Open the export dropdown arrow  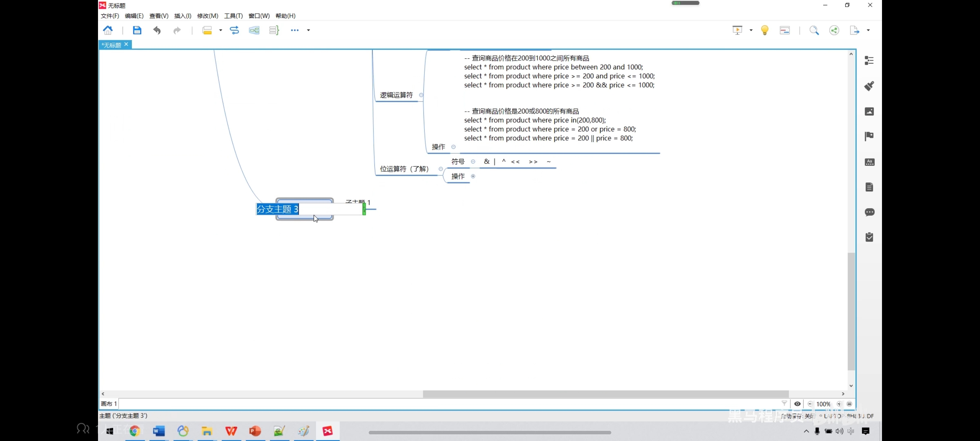click(868, 30)
